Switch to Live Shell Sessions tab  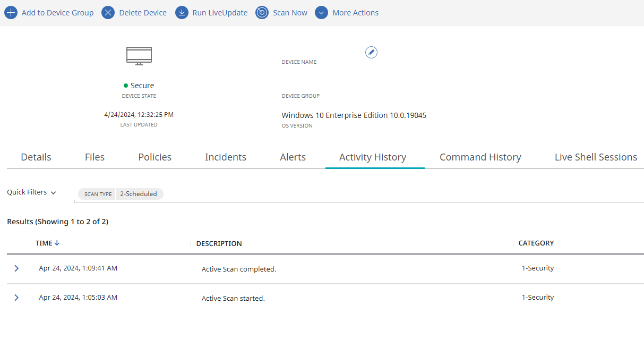(596, 157)
